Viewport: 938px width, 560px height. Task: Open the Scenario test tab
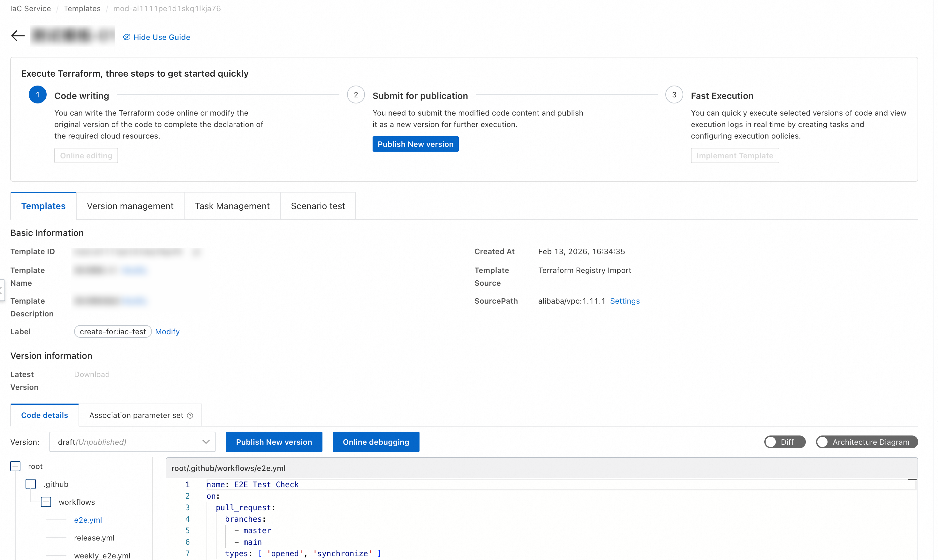[318, 206]
